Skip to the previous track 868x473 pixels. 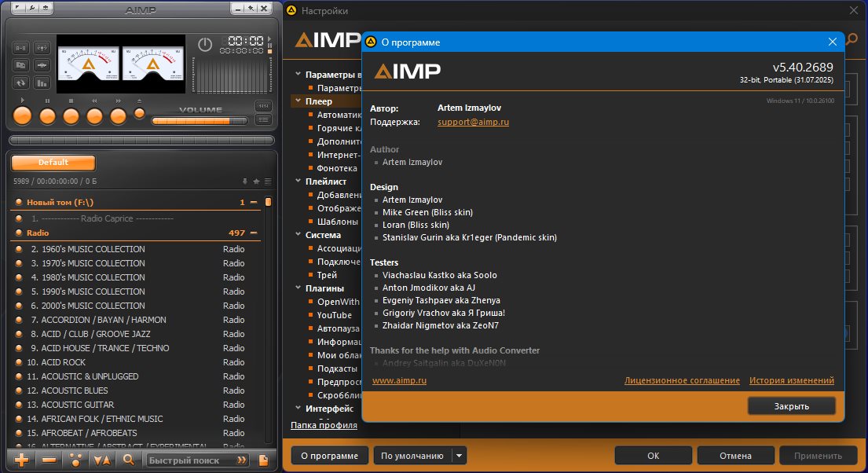click(95, 115)
